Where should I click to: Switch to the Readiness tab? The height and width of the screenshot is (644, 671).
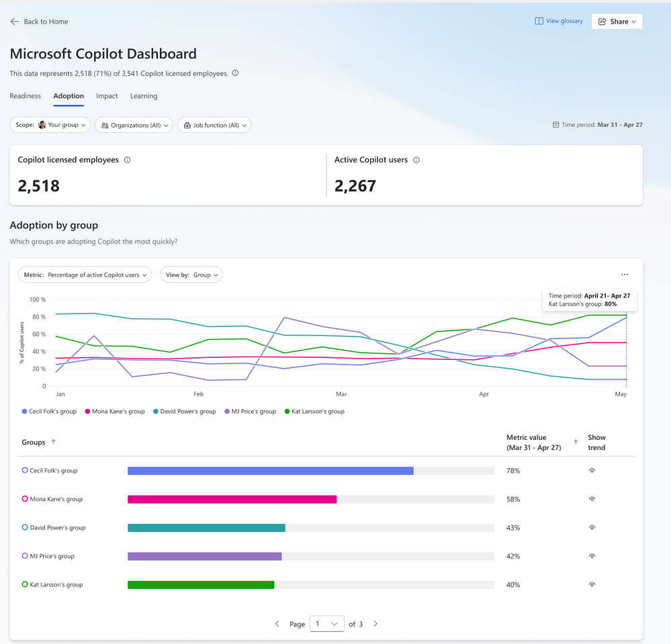pos(26,96)
